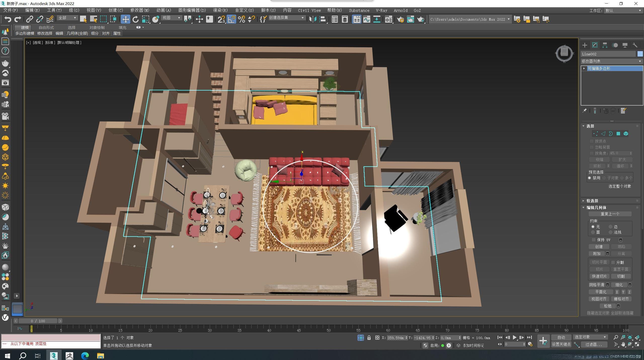Open 渲染(R) menu
Screen dimensions: 644x360
[x=220, y=10]
